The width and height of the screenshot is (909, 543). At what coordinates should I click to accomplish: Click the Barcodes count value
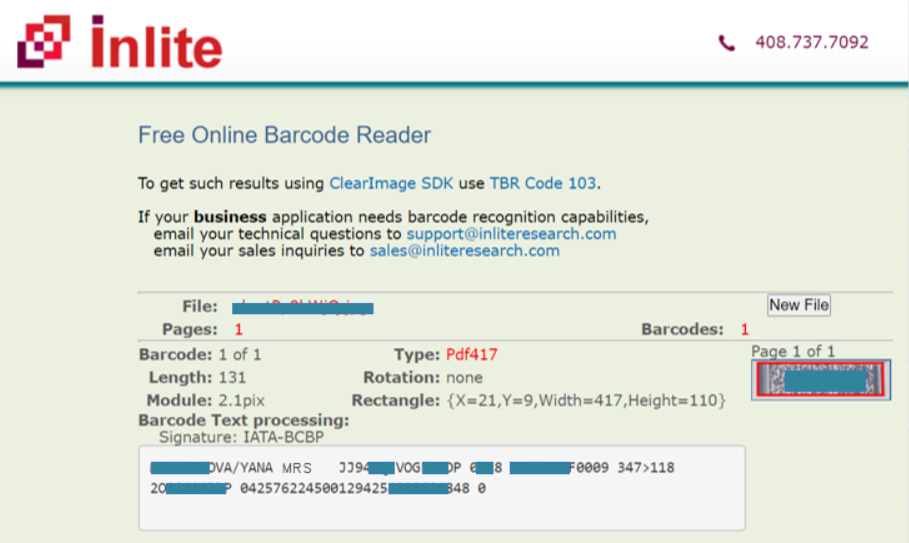click(744, 330)
